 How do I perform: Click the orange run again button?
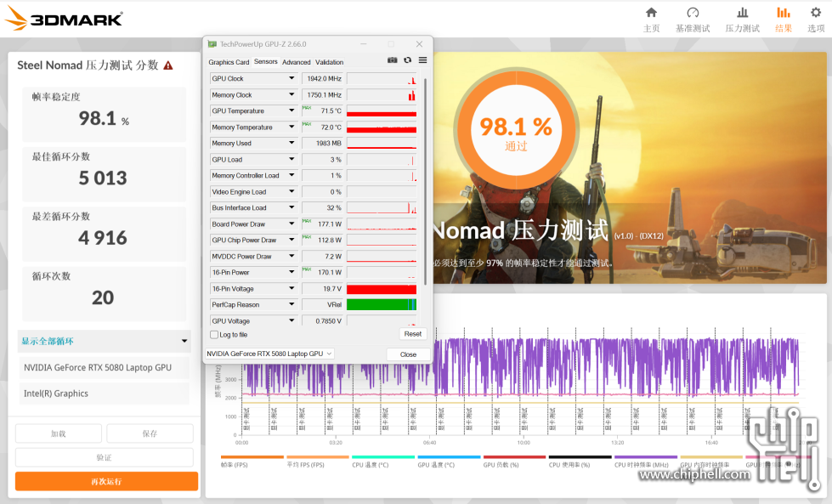106,482
